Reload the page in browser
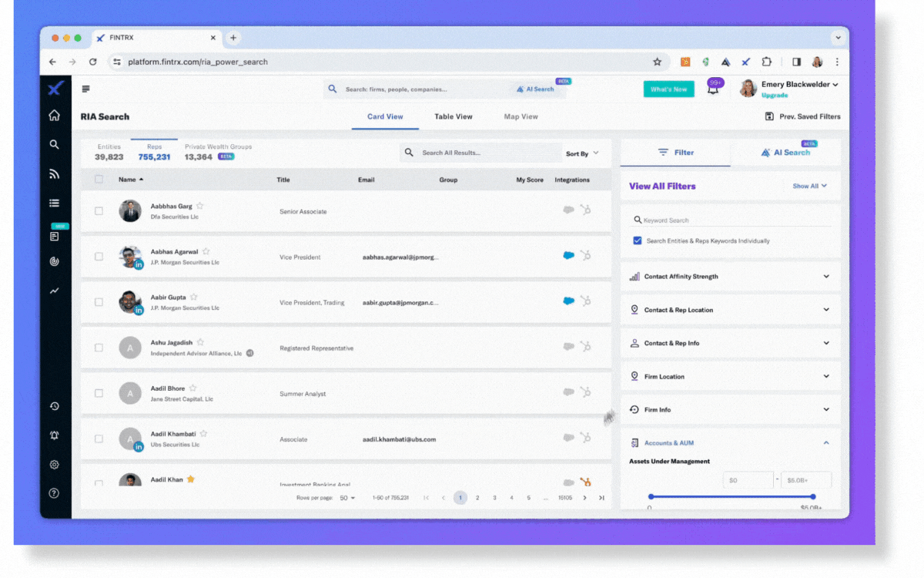This screenshot has width=924, height=578. coord(93,62)
